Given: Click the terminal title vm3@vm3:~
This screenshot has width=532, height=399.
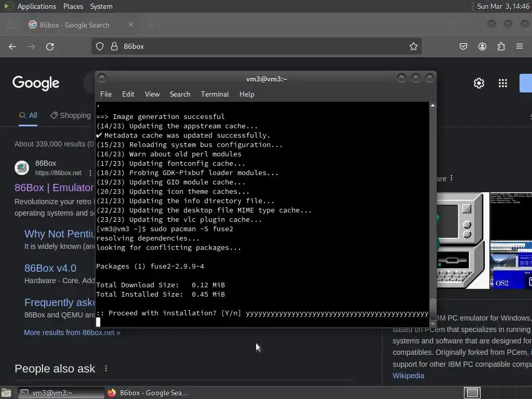Looking at the screenshot, I should (x=267, y=79).
